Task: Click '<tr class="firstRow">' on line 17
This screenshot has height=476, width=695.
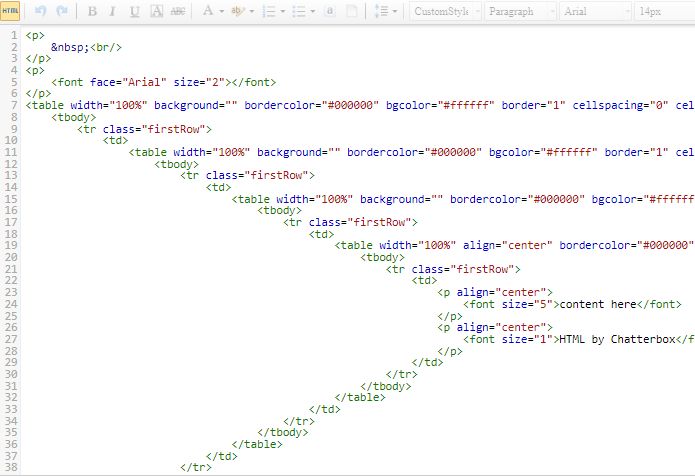Action: coord(350,222)
